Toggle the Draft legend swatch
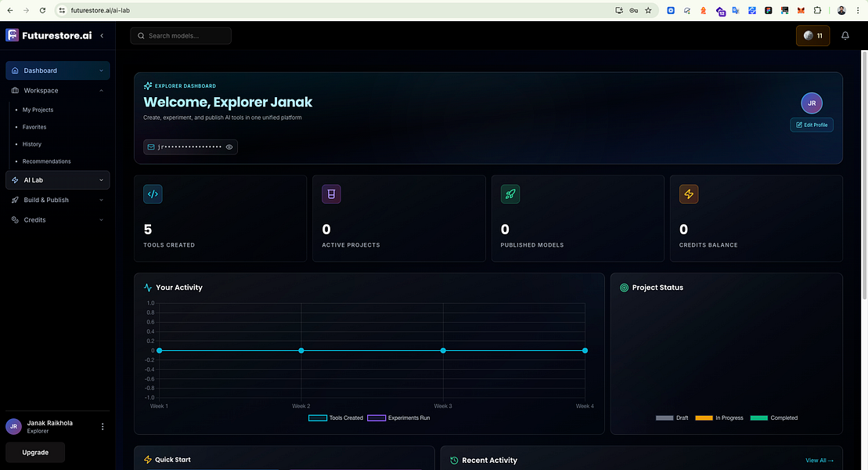This screenshot has height=470, width=868. [x=665, y=418]
